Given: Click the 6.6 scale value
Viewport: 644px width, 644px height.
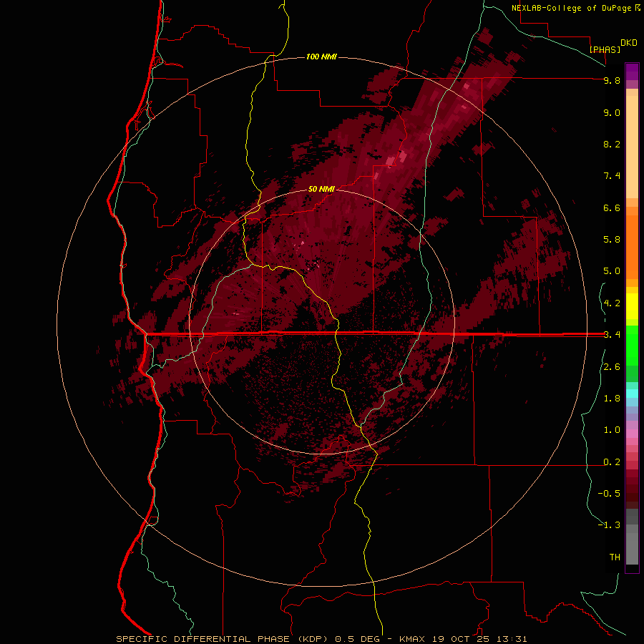Looking at the screenshot, I should click(x=612, y=208).
